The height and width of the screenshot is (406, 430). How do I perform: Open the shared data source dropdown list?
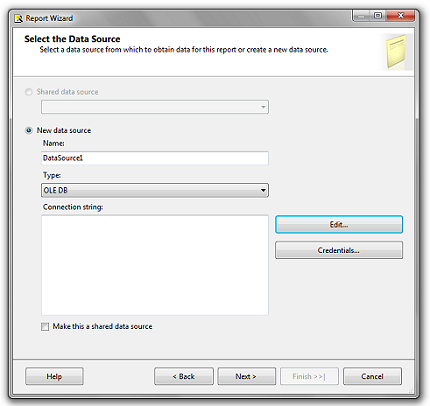coord(155,107)
